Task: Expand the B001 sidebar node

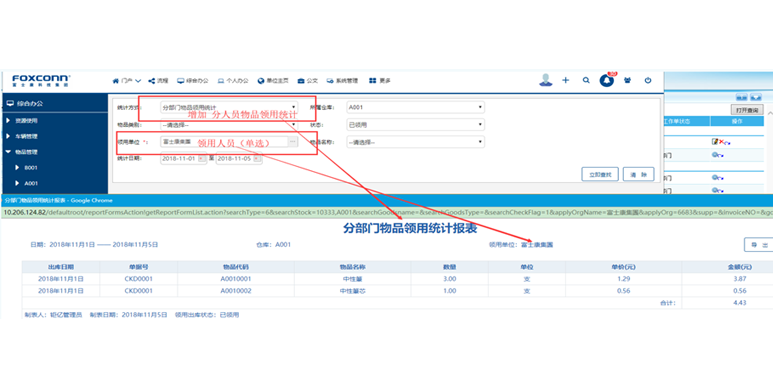Action: 27,168
